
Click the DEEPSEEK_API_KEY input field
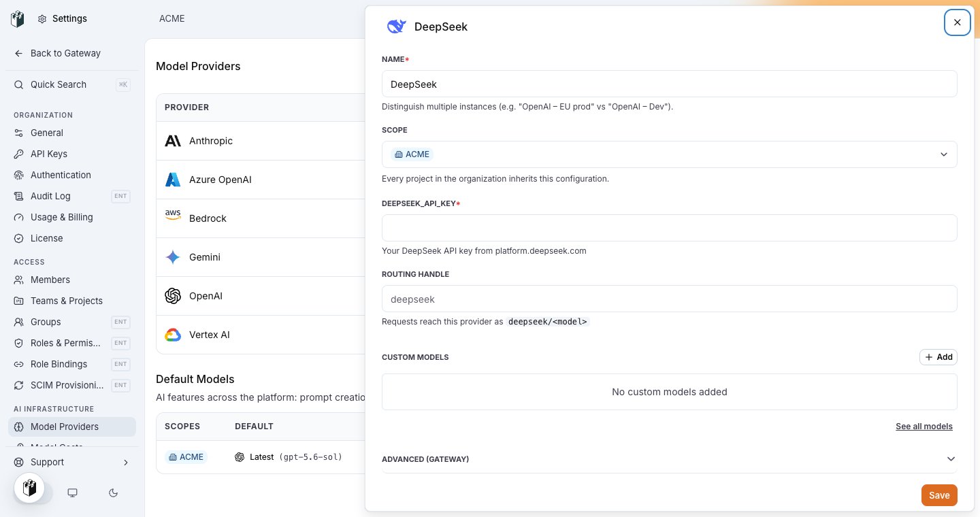(x=670, y=228)
